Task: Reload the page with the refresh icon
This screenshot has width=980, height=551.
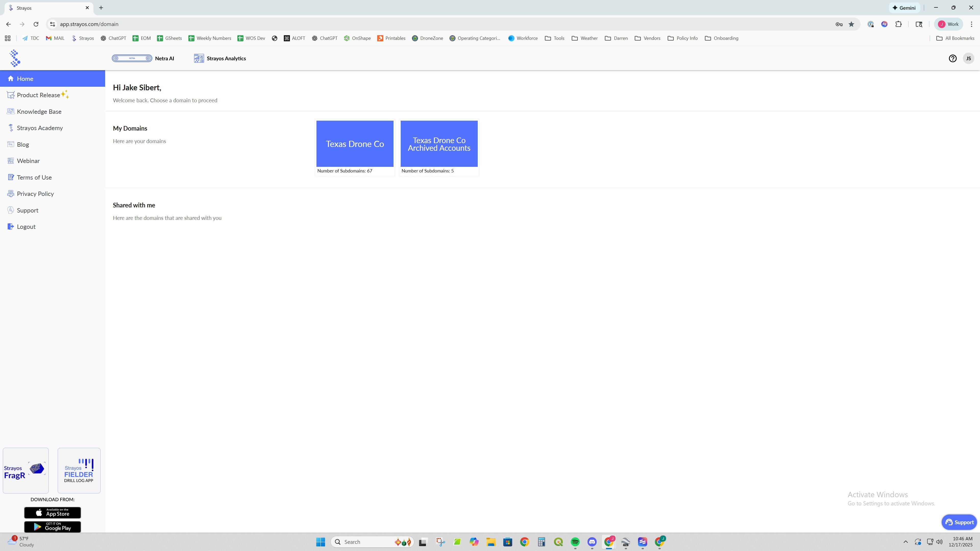Action: coord(36,24)
